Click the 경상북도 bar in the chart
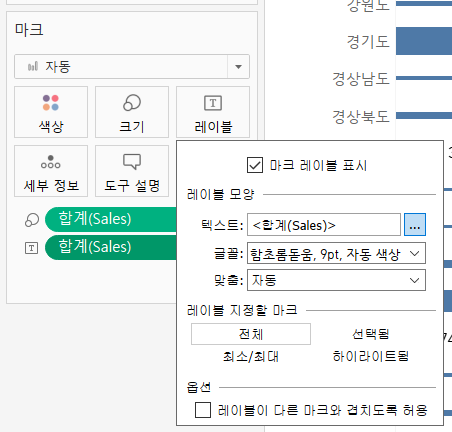The width and height of the screenshot is (452, 432). click(x=424, y=116)
